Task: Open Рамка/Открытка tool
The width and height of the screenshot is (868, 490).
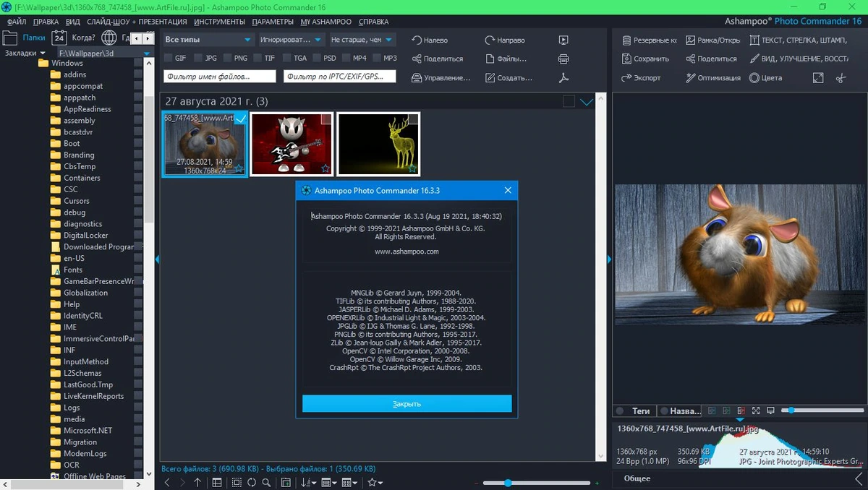Action: (x=712, y=40)
